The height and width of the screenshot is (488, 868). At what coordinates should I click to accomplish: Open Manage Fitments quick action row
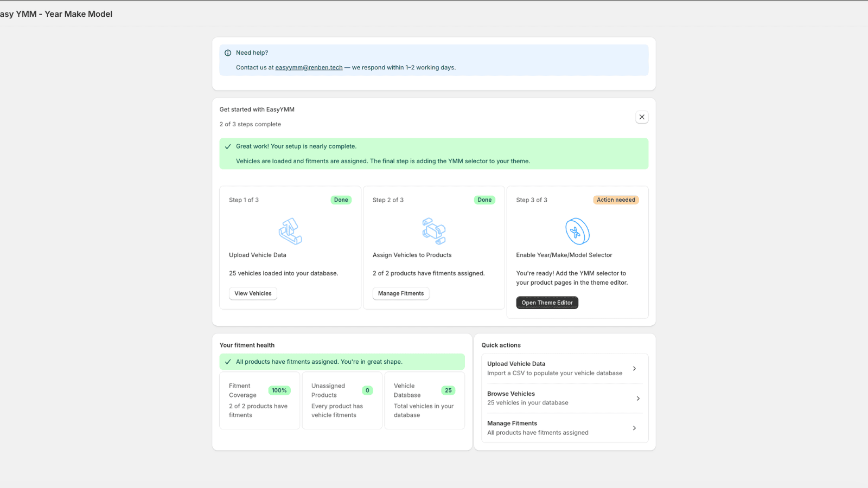pyautogui.click(x=565, y=428)
